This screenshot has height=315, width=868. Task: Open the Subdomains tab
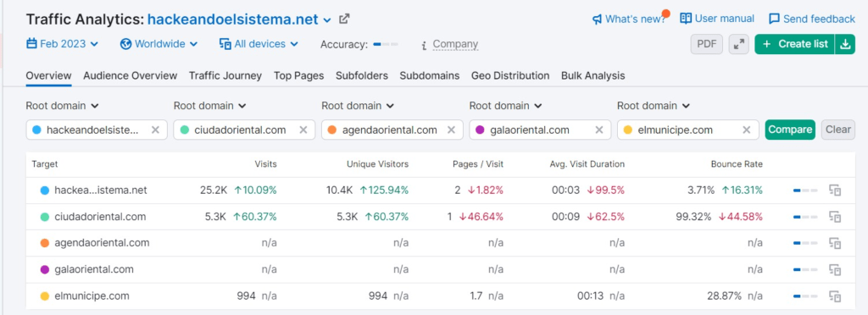(x=430, y=75)
